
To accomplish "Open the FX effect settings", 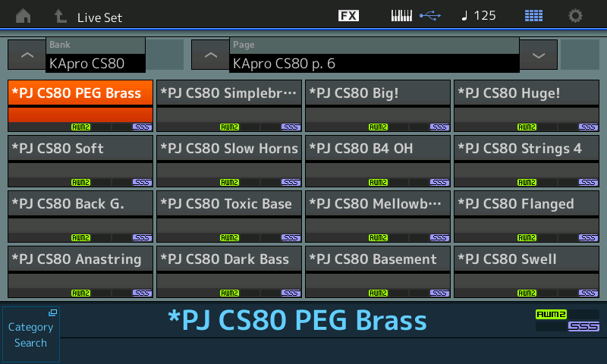I will (348, 16).
